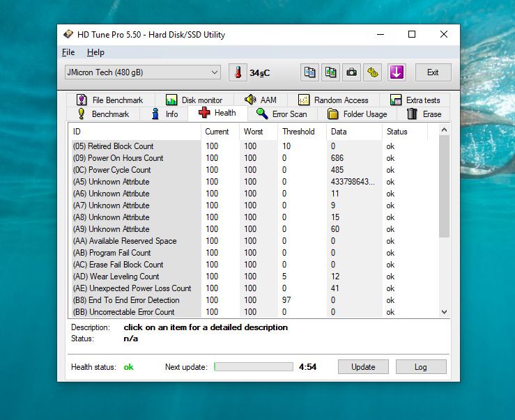Image resolution: width=515 pixels, height=420 pixels.
Task: Click the copy screenshot toolbar icon
Action: click(x=330, y=72)
